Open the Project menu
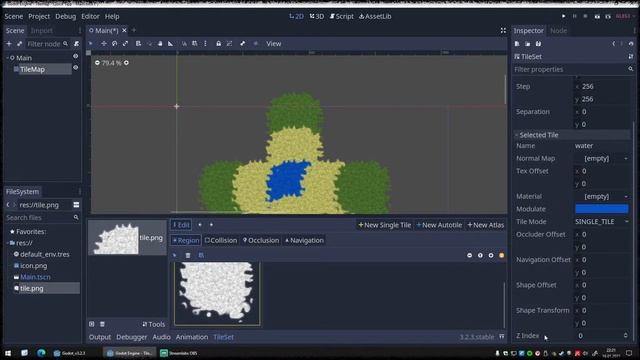The image size is (640, 360). click(39, 16)
